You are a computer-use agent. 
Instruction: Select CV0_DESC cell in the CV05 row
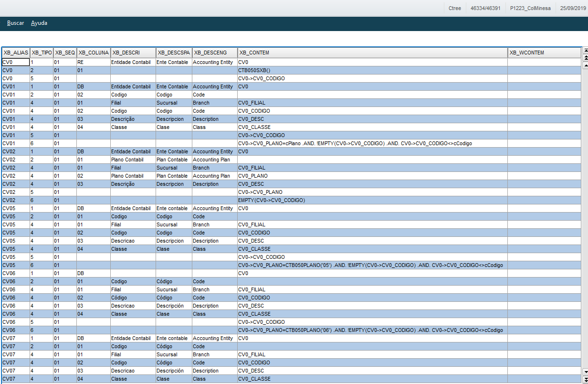click(372, 241)
